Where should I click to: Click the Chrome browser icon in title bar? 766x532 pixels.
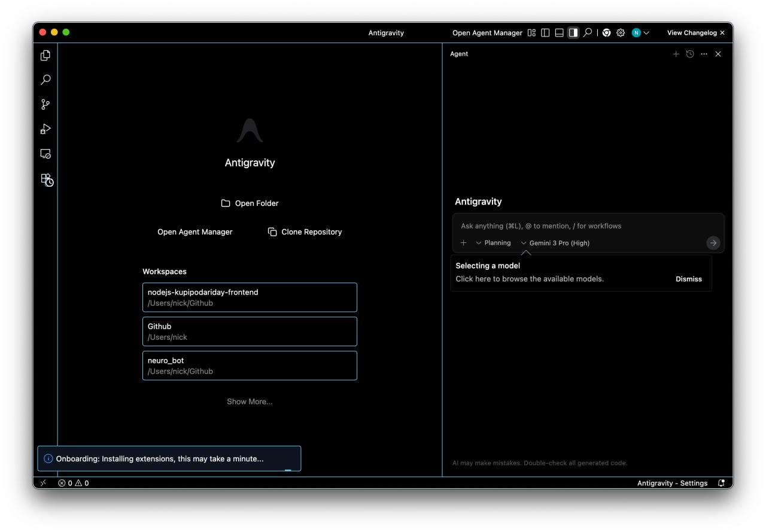(x=606, y=33)
